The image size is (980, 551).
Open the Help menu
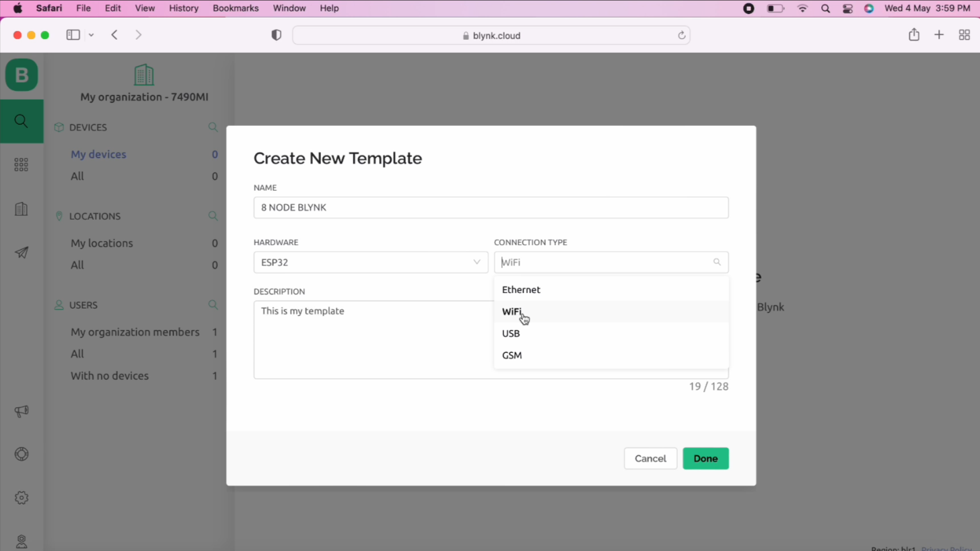[329, 8]
